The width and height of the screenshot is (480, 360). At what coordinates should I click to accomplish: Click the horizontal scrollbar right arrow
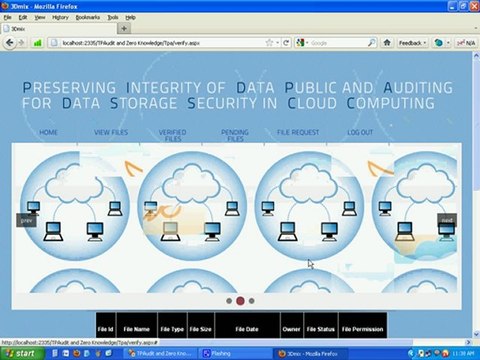tap(468, 342)
